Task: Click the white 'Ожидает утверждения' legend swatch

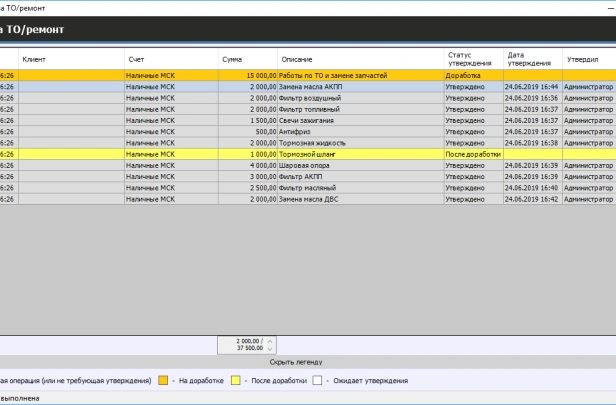Action: pos(316,381)
